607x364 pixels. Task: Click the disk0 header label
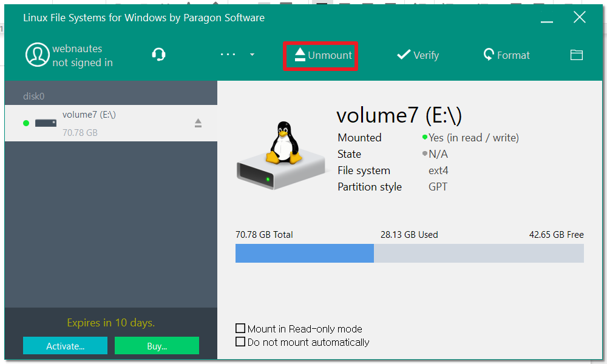(x=33, y=96)
